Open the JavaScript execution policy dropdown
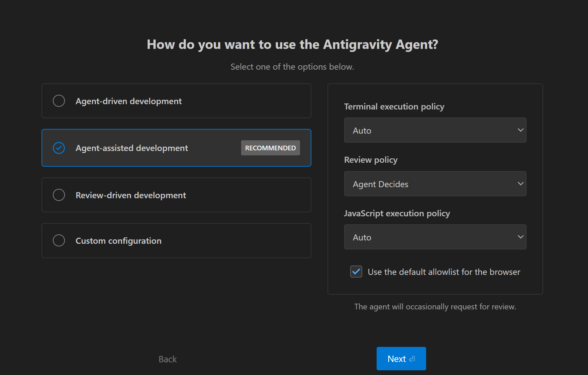The image size is (588, 375). pyautogui.click(x=435, y=237)
